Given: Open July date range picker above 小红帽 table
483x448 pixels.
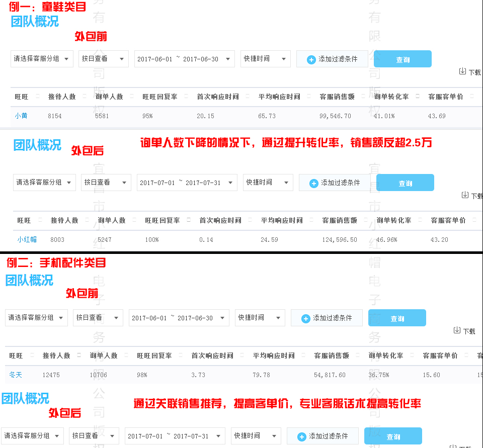Looking at the screenshot, I should tap(187, 183).
